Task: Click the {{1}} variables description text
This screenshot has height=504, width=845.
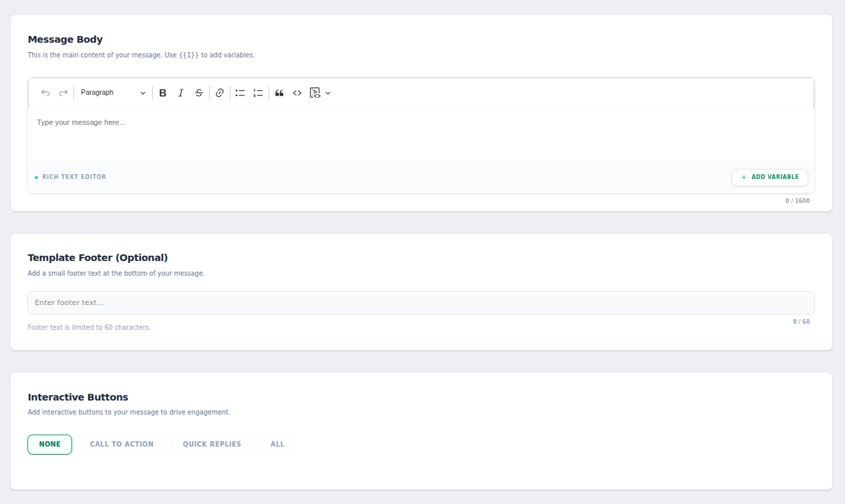Action: (x=141, y=55)
